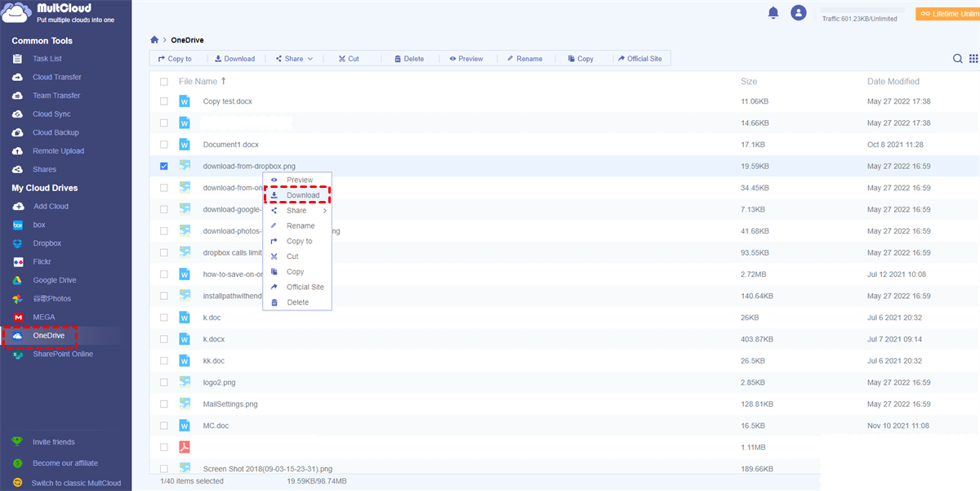Uncheck download-from-dropbox.png checkbox
Image resolution: width=980 pixels, height=491 pixels.
coord(164,166)
